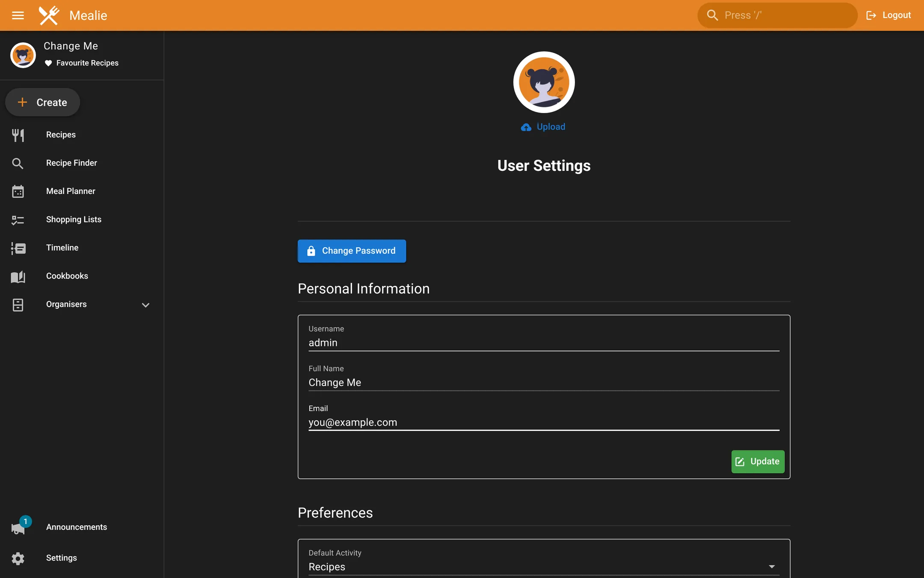The height and width of the screenshot is (578, 924).
Task: Click the Settings gear icon
Action: [x=18, y=558]
